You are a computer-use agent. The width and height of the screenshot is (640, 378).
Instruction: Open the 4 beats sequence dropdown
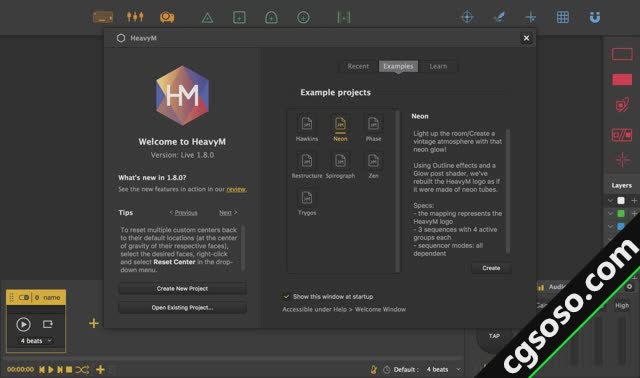pos(36,341)
